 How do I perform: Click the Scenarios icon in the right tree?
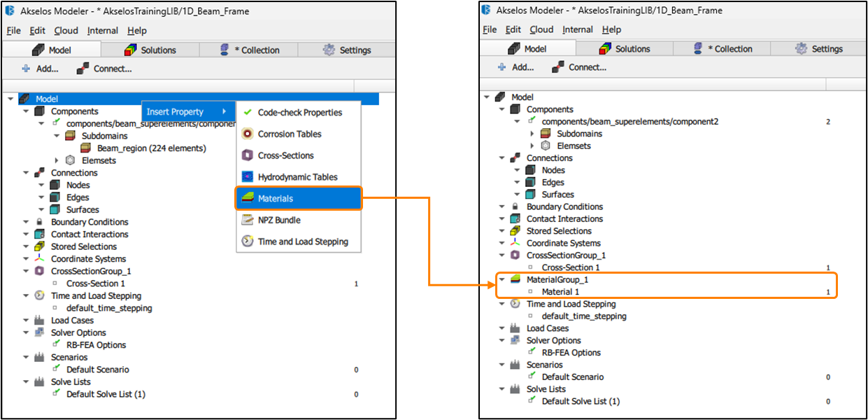(515, 365)
